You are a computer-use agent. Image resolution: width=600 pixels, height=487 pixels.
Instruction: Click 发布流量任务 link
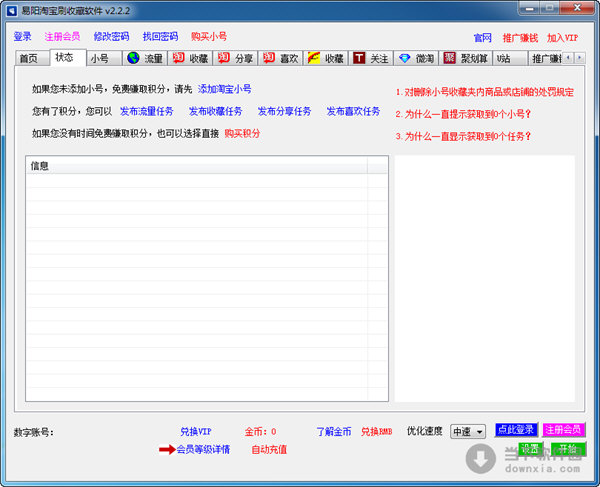tap(147, 111)
